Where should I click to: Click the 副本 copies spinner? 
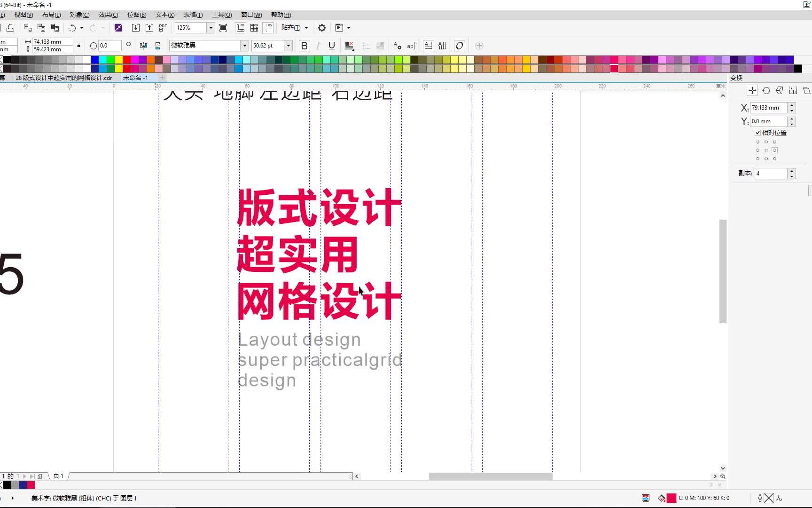792,174
